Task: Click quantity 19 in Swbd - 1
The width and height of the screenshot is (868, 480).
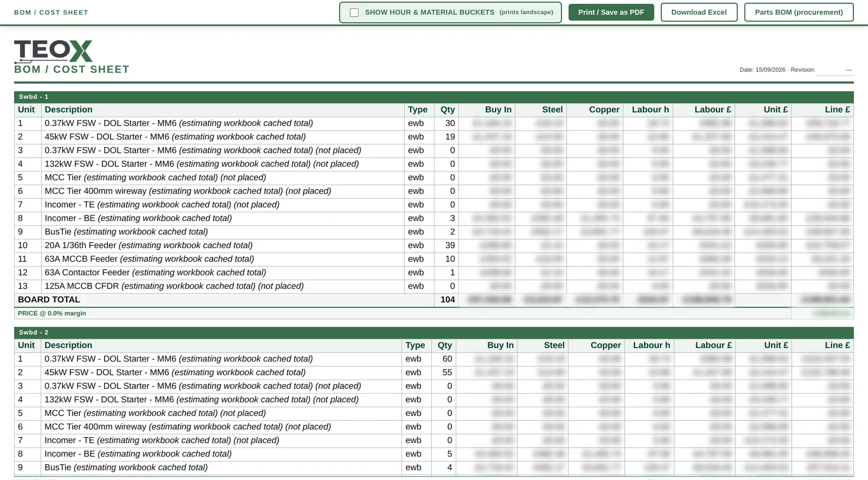Action: click(x=450, y=137)
